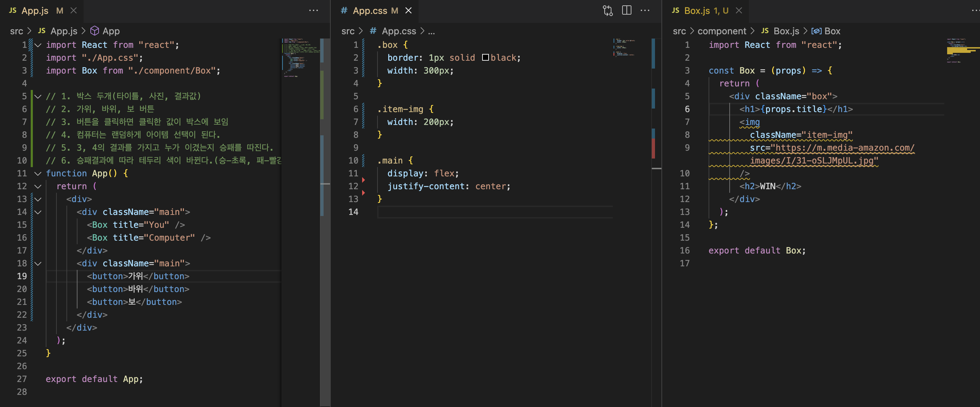
Task: Fold function App at line 11
Action: (x=38, y=174)
